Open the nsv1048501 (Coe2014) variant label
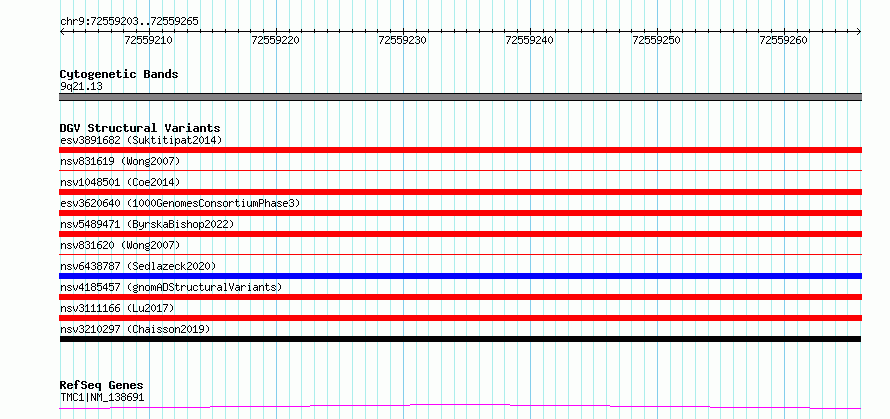The height and width of the screenshot is (419, 890). tap(120, 182)
